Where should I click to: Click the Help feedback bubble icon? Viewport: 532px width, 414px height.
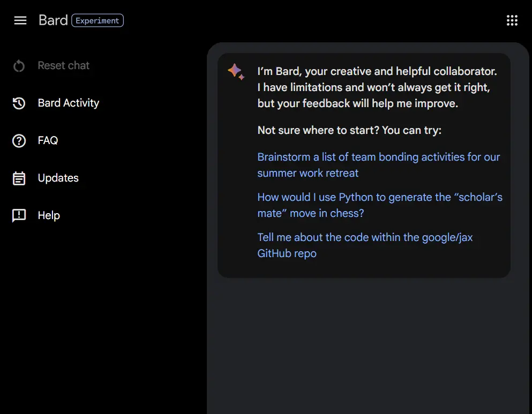19,216
